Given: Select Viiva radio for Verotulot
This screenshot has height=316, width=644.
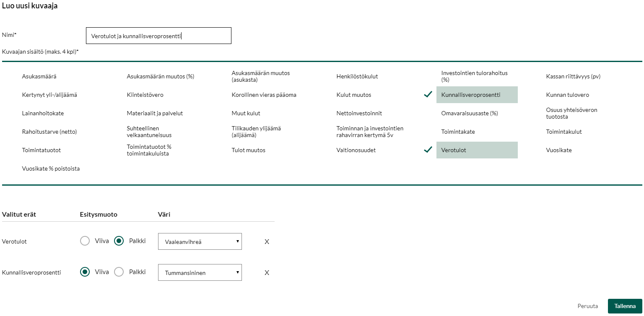Looking at the screenshot, I should tap(85, 241).
